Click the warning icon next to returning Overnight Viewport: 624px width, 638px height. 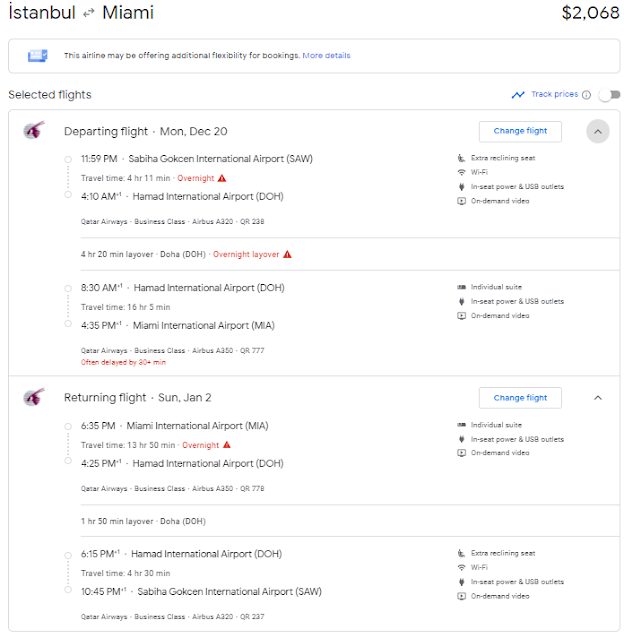point(227,445)
